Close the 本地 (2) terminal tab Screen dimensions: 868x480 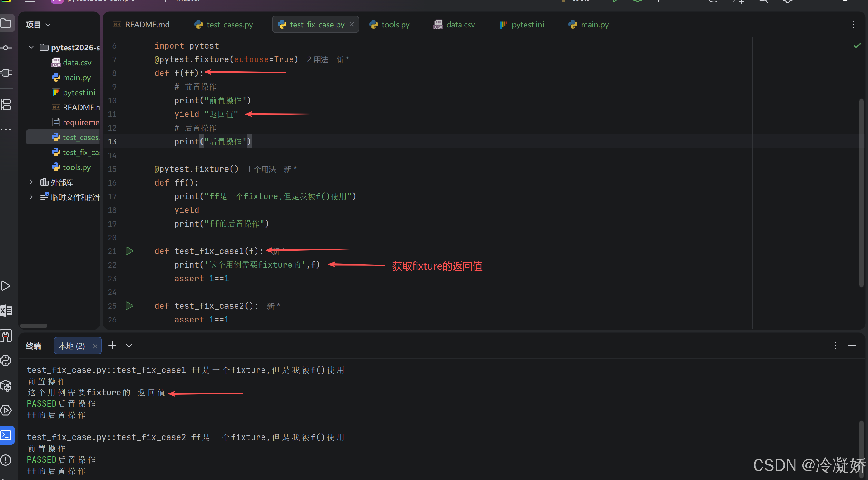95,346
